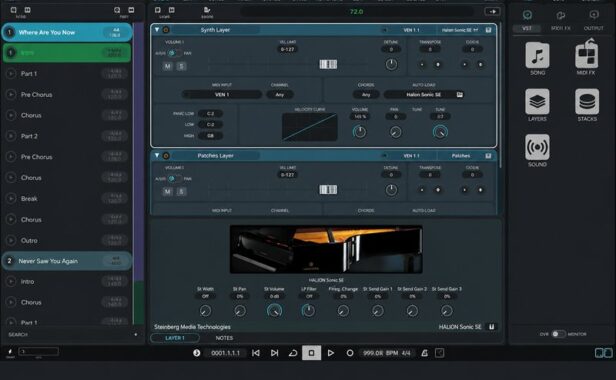The height and width of the screenshot is (380, 616).
Task: Open the Patches Layer Patches selector
Action: [460, 156]
